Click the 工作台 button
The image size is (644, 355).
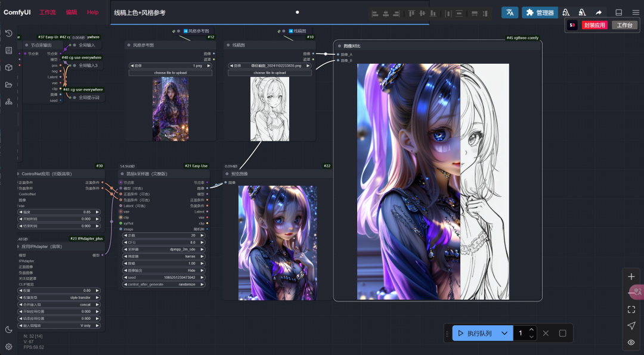tap(624, 25)
